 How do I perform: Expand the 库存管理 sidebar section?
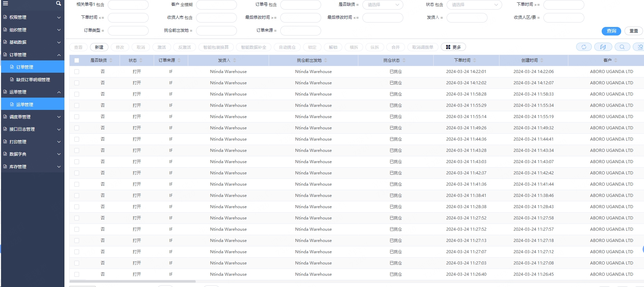[x=32, y=167]
